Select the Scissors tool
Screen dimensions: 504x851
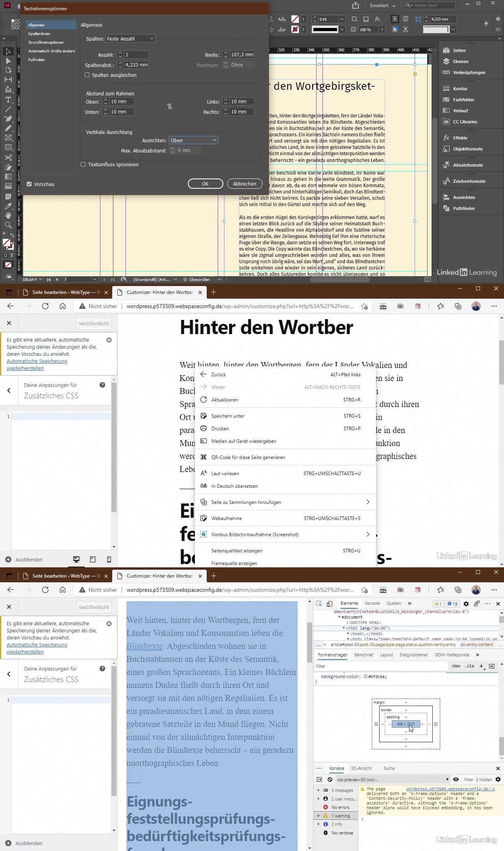tap(8, 158)
